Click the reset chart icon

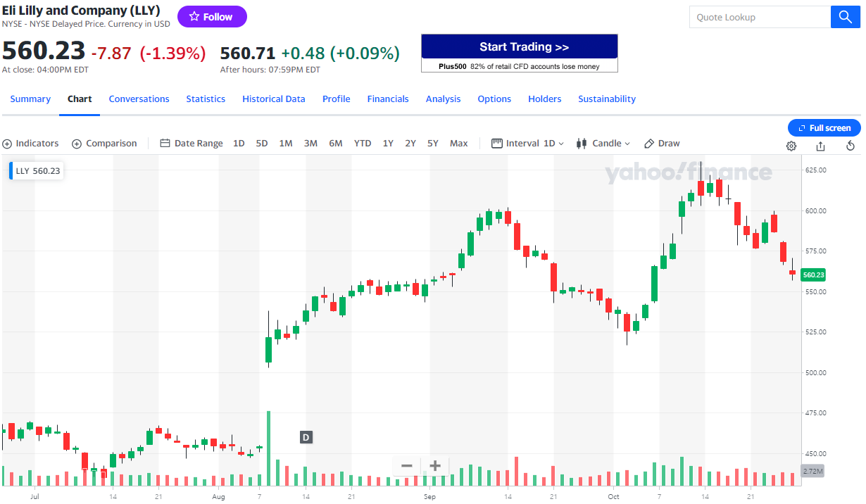[851, 146]
